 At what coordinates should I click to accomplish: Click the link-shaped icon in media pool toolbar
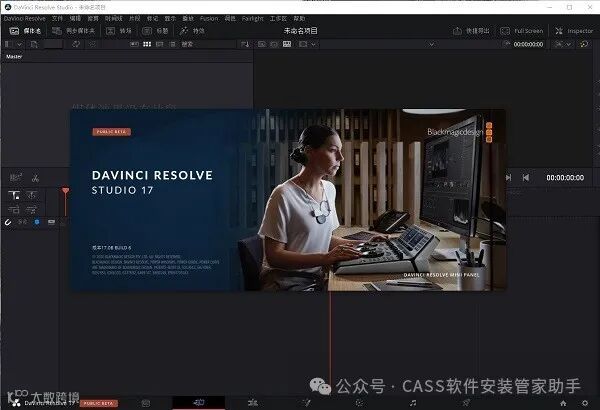76,44
